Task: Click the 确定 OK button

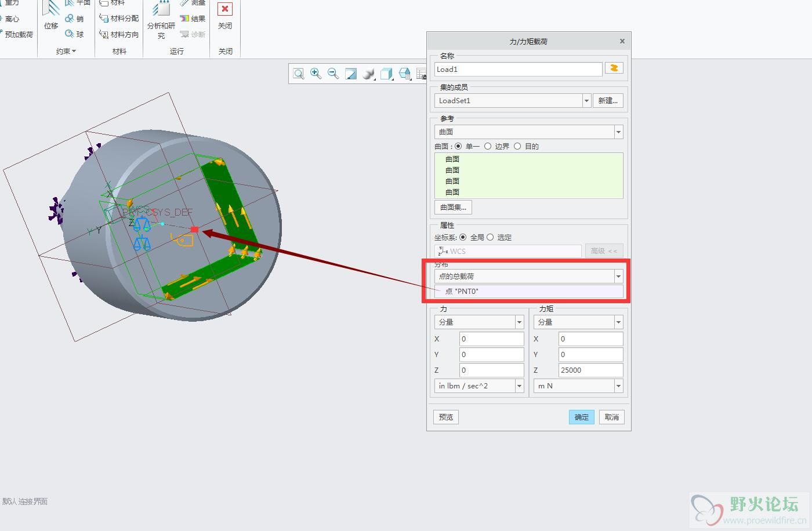Action: (582, 417)
